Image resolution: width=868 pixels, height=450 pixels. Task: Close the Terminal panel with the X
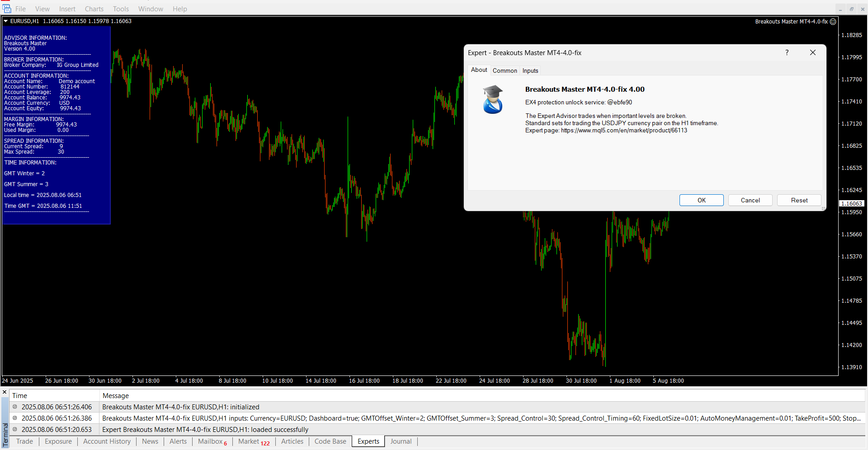[x=5, y=392]
